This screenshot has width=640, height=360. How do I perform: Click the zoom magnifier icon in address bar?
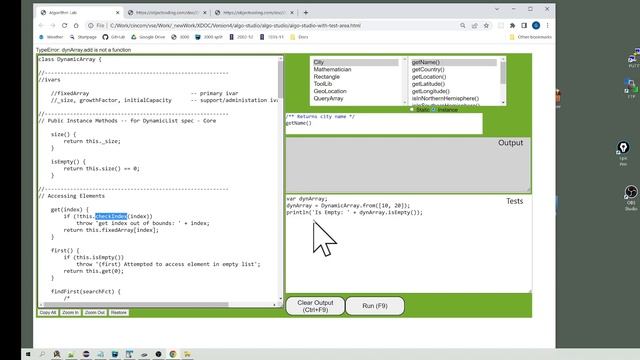(x=462, y=25)
